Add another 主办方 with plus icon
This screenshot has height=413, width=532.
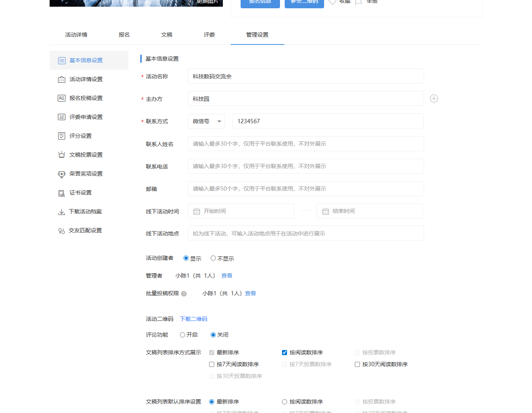click(434, 99)
